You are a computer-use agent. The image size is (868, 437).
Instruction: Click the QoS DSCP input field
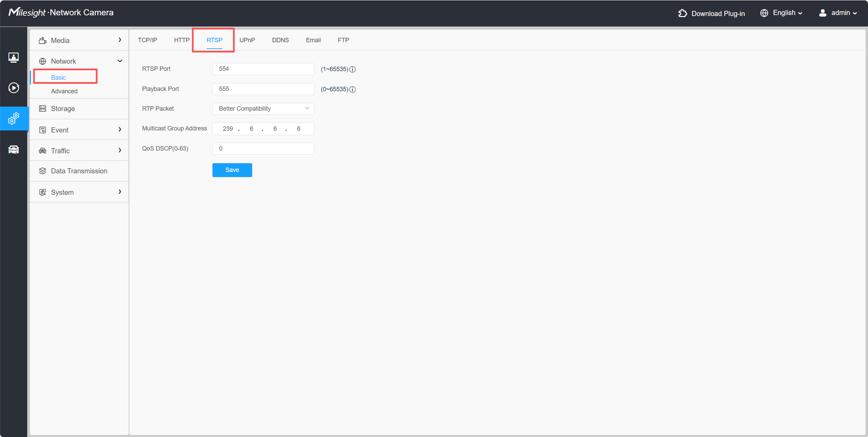point(263,149)
